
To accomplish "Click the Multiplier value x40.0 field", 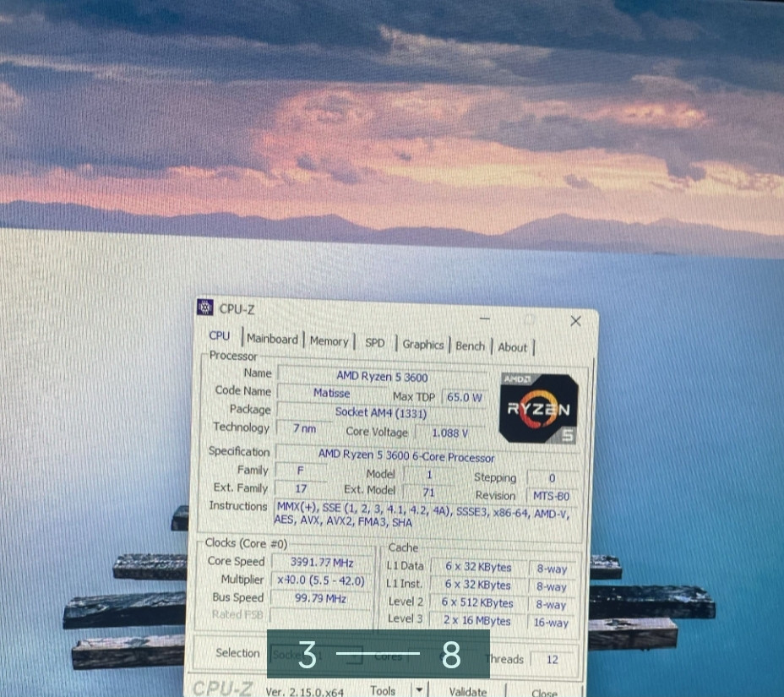I will coord(321,580).
